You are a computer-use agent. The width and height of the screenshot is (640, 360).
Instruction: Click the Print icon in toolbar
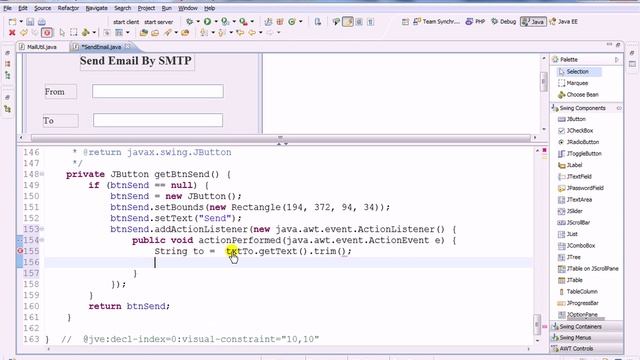click(42, 22)
